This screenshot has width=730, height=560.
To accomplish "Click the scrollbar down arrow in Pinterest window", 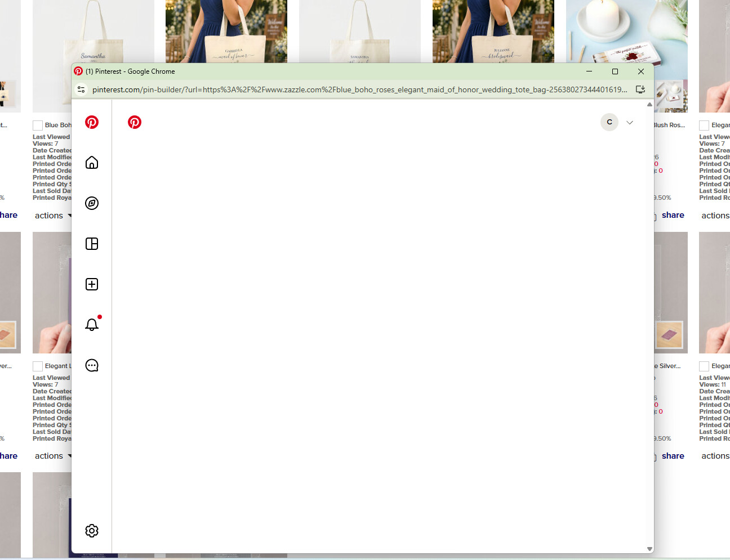I will pos(649,549).
